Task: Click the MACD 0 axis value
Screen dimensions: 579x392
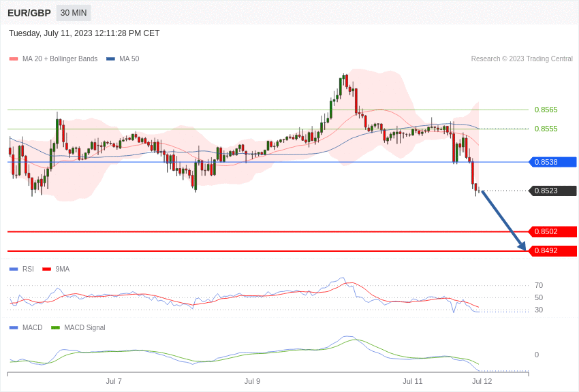Action: pos(537,355)
